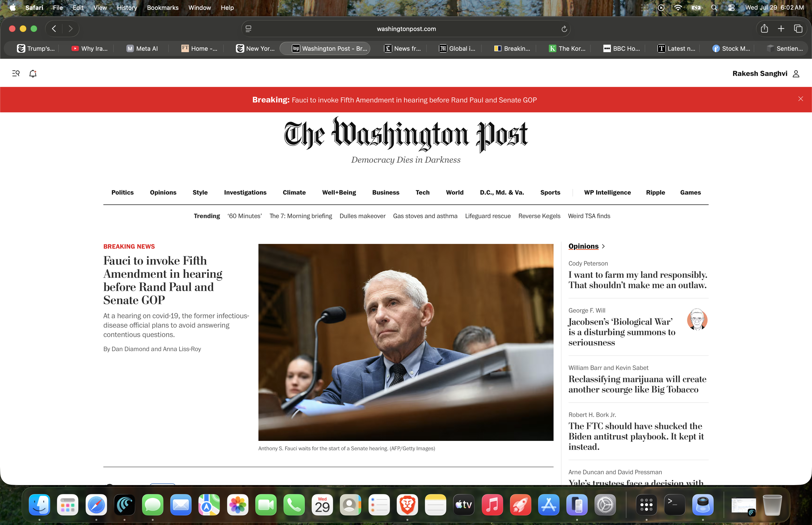Click the breaking banner Fauci headline
Screen dimensions: 812x525
point(414,100)
